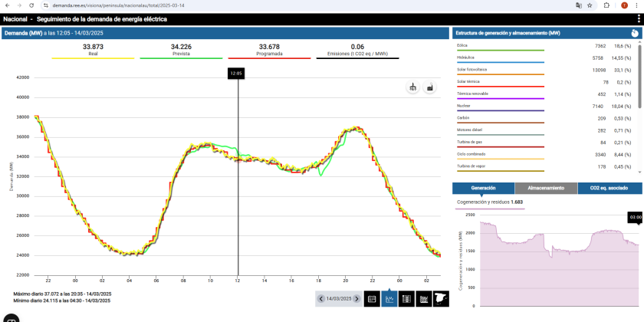Click the wind turbine renewables icon
Screen dimensions: 644x322
click(x=413, y=88)
